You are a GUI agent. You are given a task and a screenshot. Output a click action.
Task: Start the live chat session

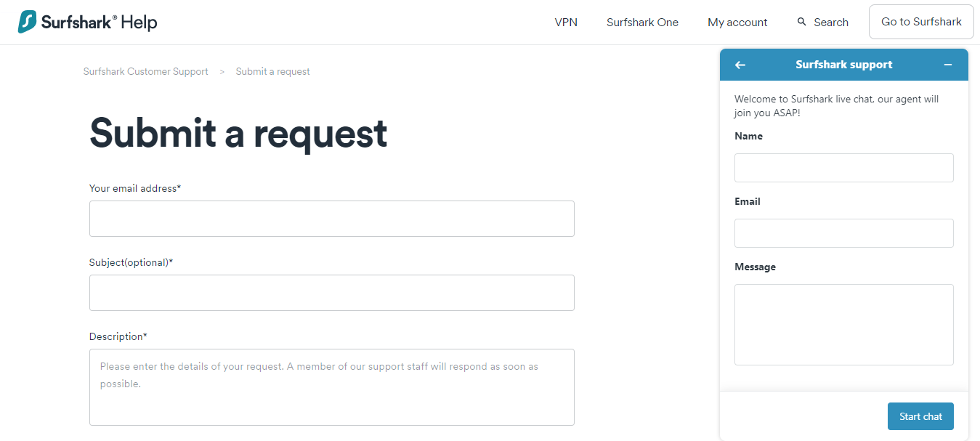coord(920,416)
